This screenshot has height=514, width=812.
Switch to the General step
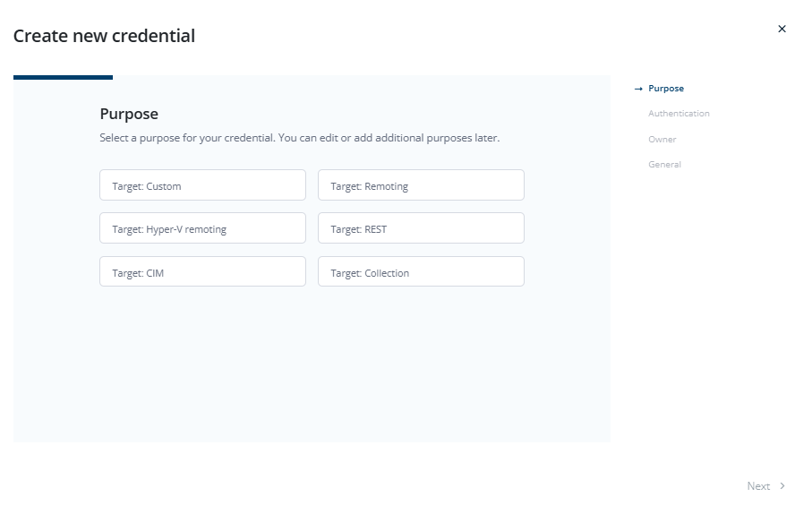(664, 164)
